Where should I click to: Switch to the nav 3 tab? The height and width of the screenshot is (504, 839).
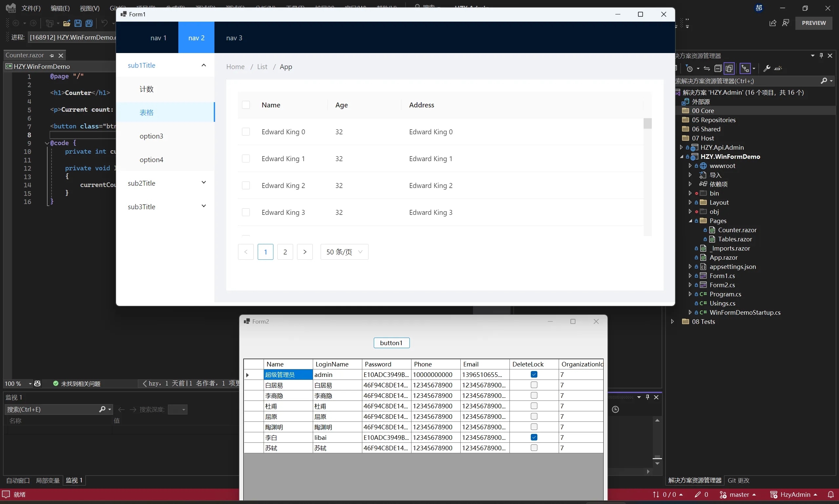pyautogui.click(x=234, y=38)
